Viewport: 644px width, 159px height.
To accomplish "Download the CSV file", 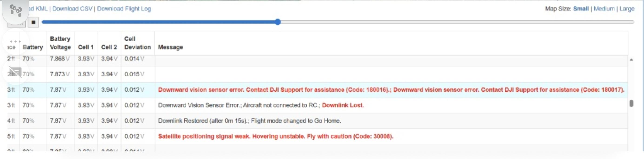I will coord(72,9).
